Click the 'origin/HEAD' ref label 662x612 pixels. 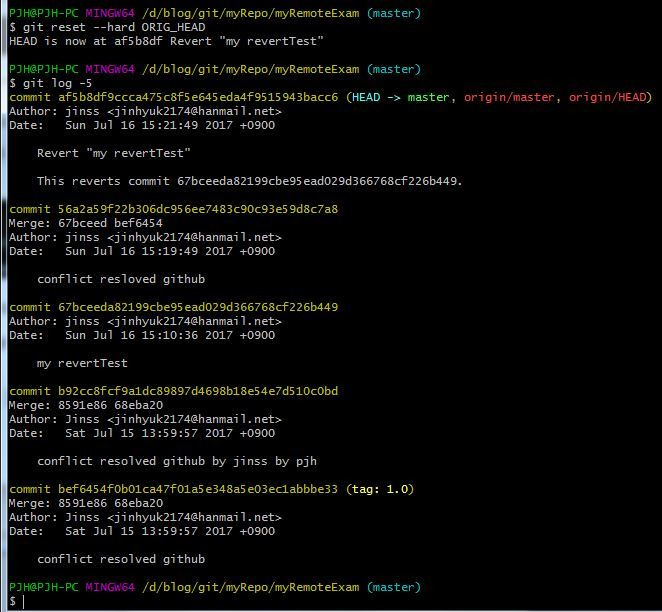click(x=607, y=97)
